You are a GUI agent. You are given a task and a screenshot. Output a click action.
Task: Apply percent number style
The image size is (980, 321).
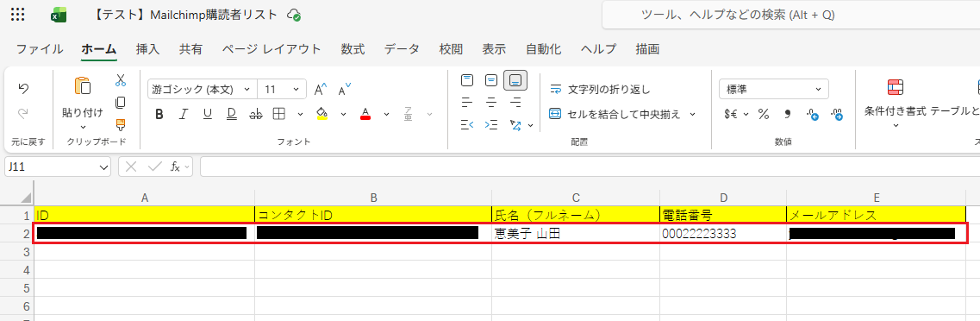pos(763,114)
